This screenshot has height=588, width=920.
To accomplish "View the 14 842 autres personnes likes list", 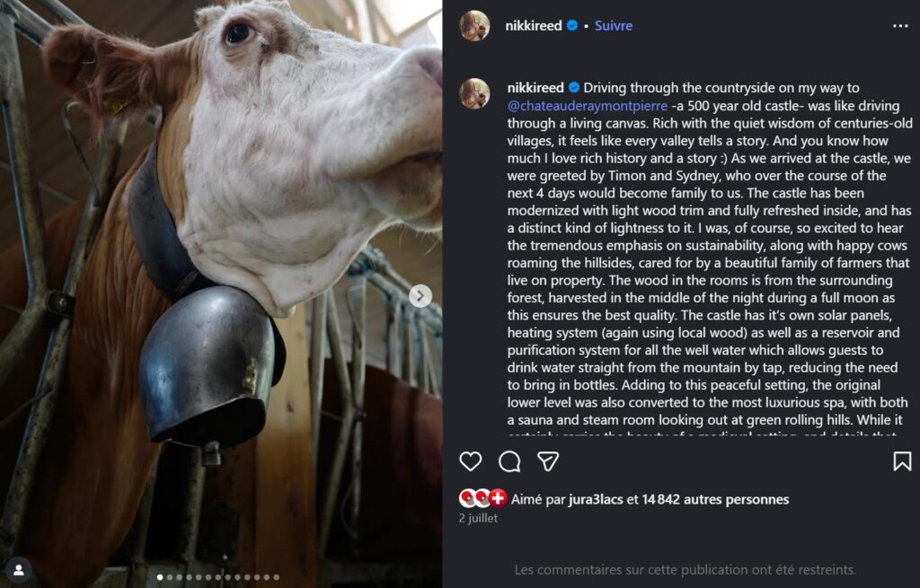I will 715,499.
